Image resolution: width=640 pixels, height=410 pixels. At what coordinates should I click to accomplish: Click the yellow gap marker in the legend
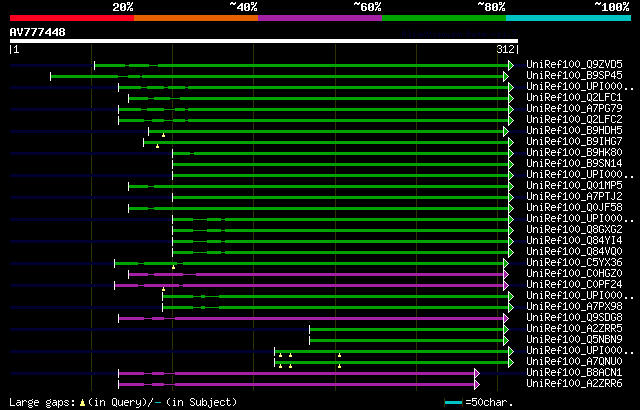tap(82, 403)
